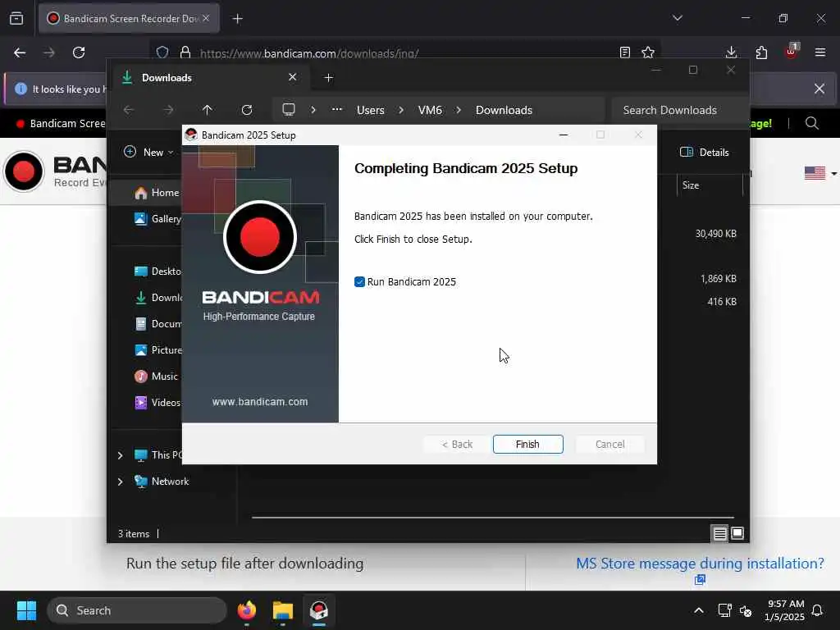Open Firefox View recent browsing icon

click(x=16, y=19)
